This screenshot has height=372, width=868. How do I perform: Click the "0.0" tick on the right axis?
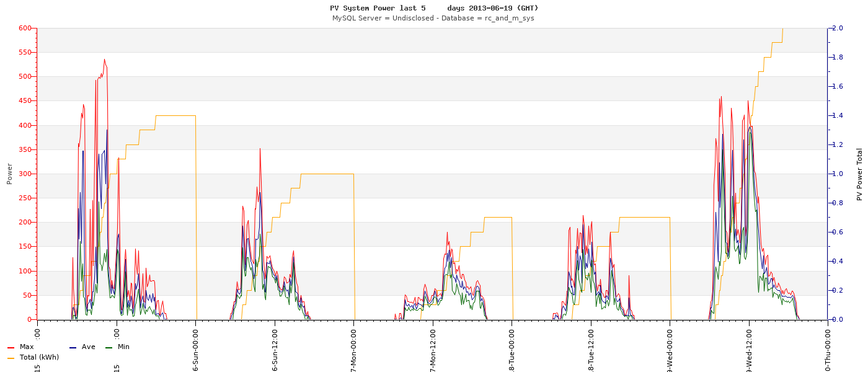click(837, 319)
